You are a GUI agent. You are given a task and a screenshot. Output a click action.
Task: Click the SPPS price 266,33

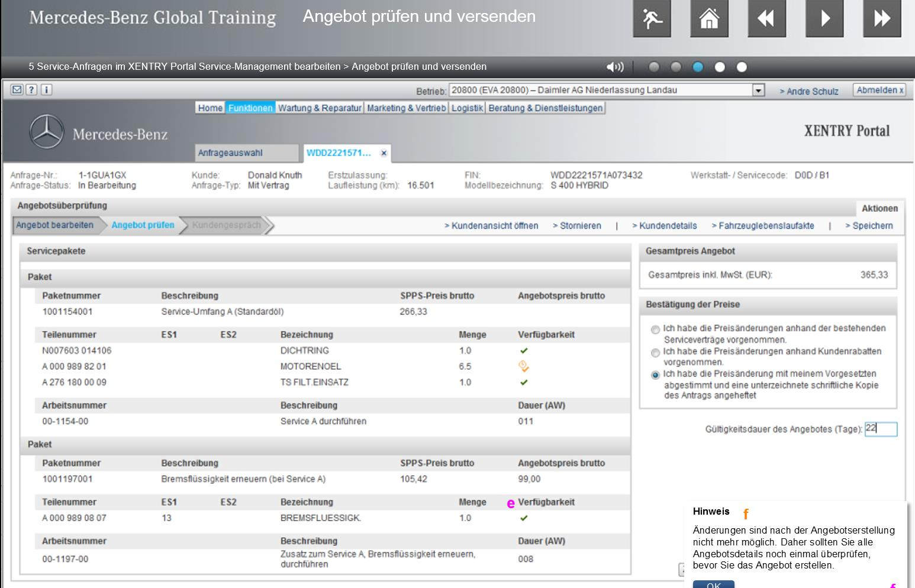tap(414, 312)
